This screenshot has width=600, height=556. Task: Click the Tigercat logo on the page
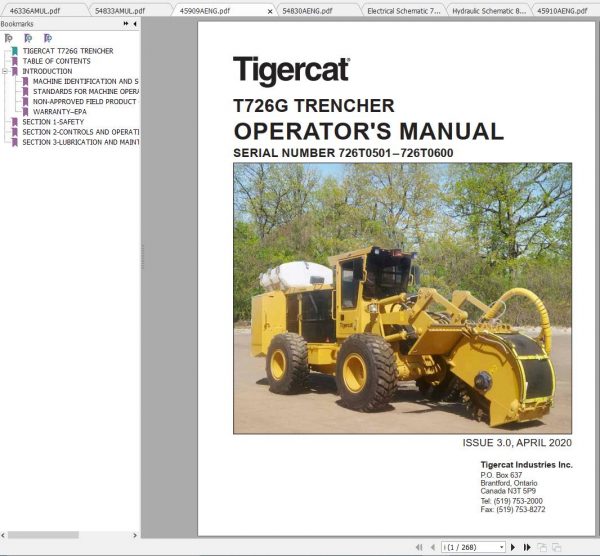click(292, 71)
